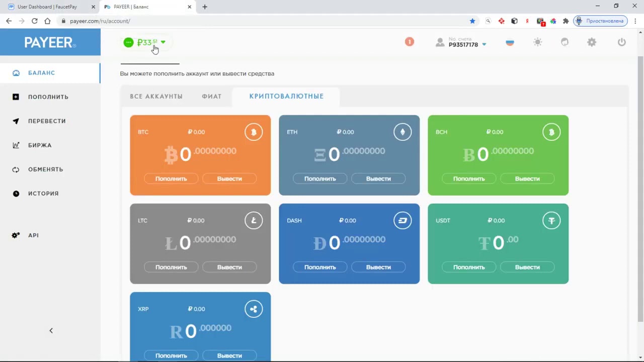
Task: Click the Litecoin icon on LTC card
Action: click(x=254, y=221)
